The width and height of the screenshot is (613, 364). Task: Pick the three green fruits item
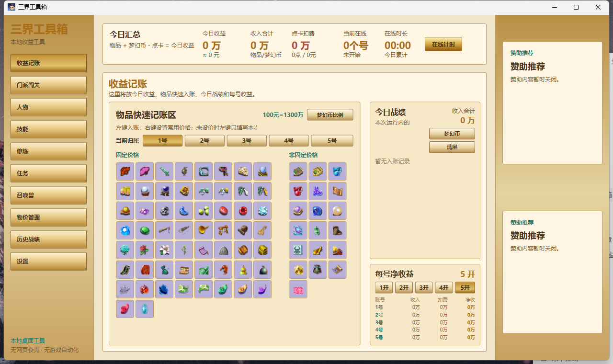(x=204, y=211)
